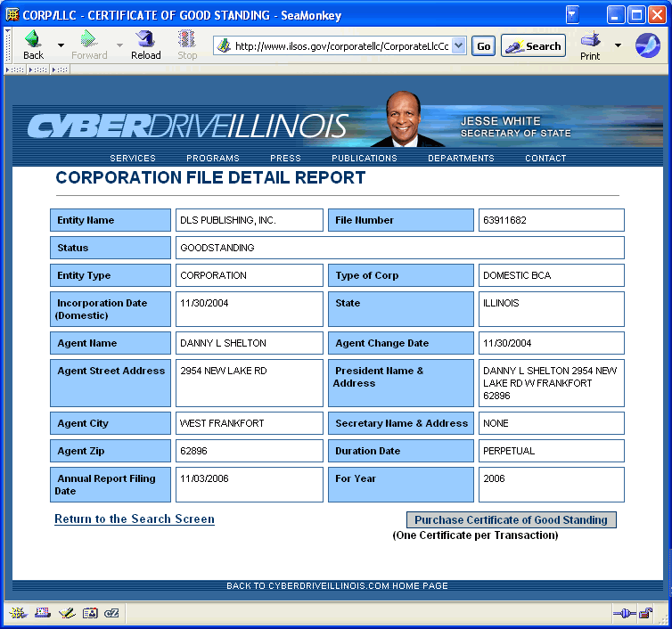Expand the Back history dropdown arrow
Image resolution: width=672 pixels, height=629 pixels.
61,45
